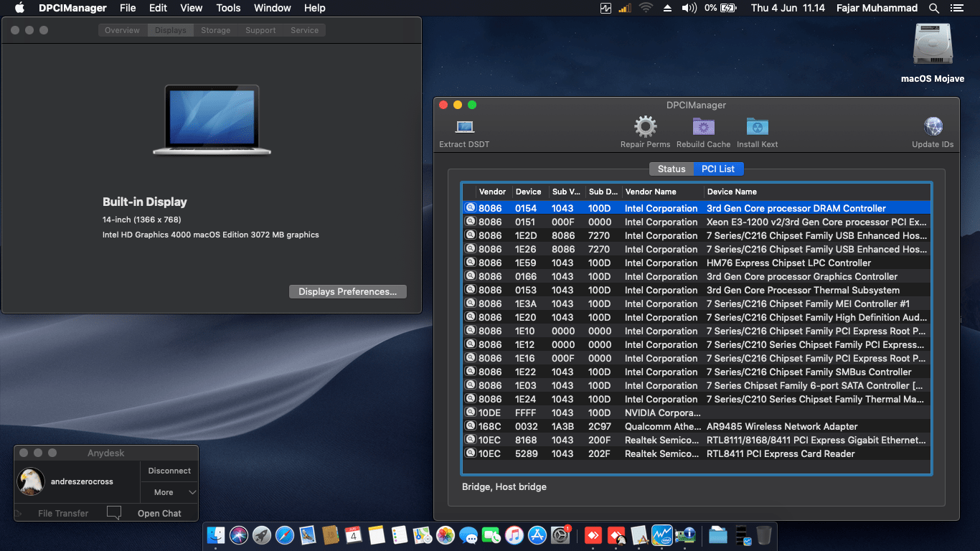Open the Apple menu
The height and width of the screenshot is (551, 980).
(19, 8)
